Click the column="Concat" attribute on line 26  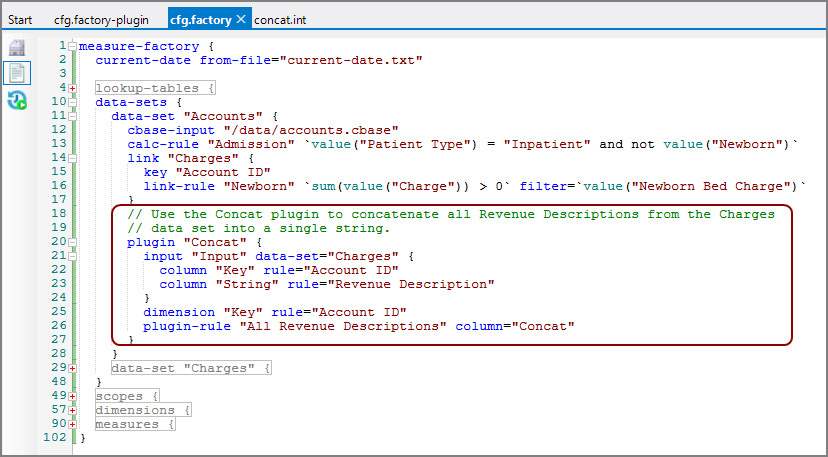point(515,326)
